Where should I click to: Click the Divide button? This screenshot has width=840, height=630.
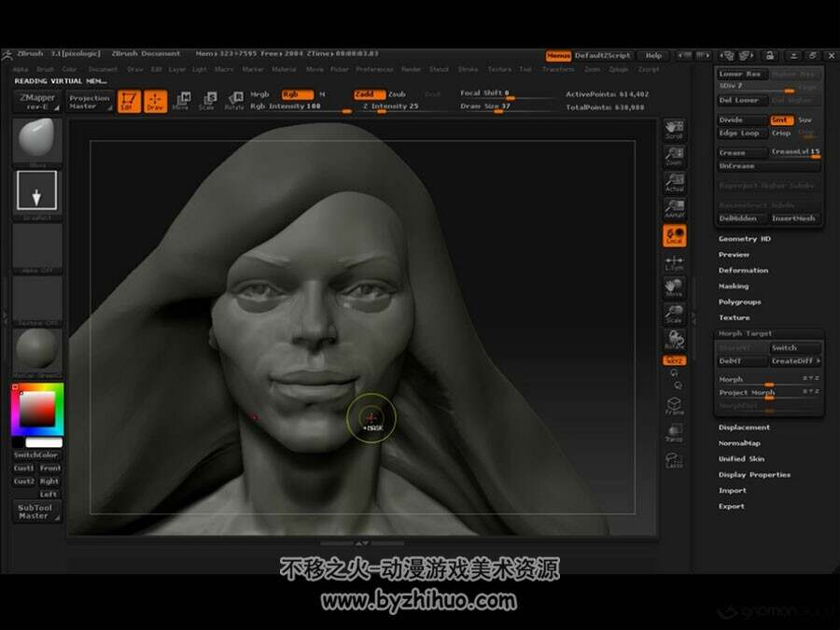coord(743,120)
